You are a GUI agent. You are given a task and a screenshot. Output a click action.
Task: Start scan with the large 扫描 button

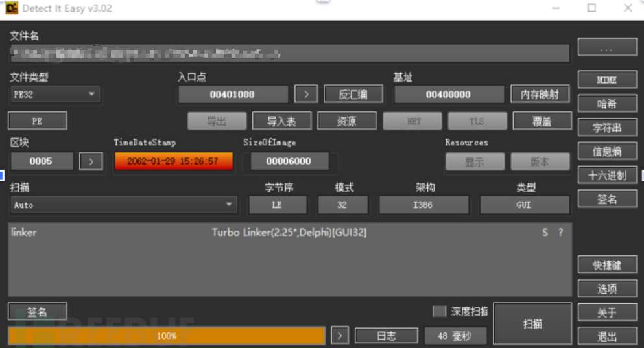tap(532, 324)
